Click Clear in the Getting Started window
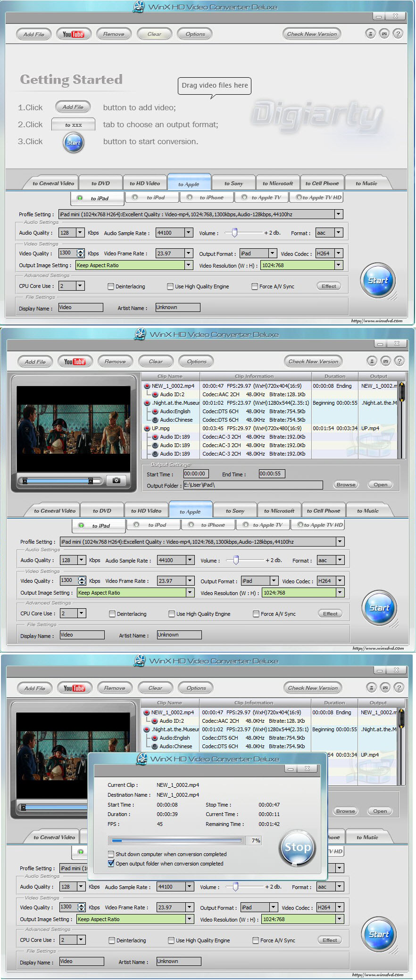This screenshot has height=980, width=416. [154, 34]
